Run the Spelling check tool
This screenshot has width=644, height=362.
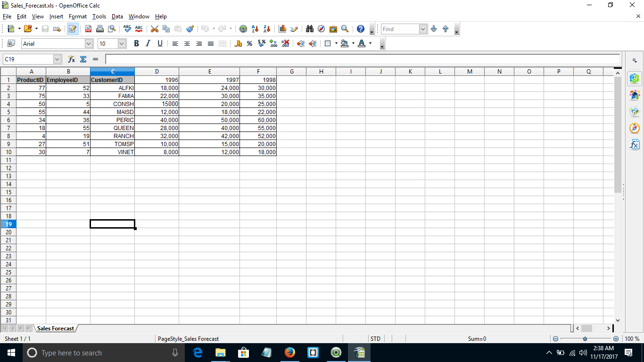pyautogui.click(x=127, y=29)
